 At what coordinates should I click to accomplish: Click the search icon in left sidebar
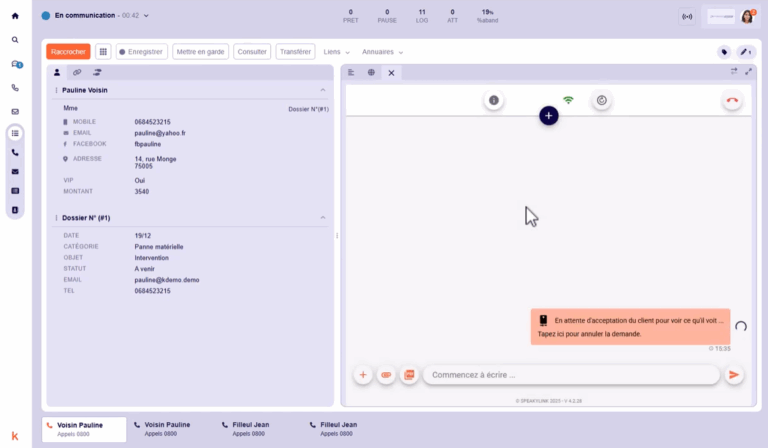pyautogui.click(x=15, y=40)
